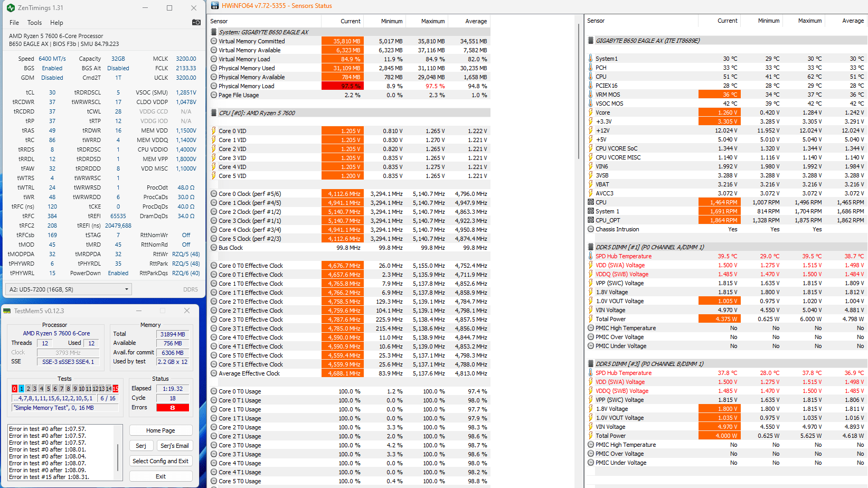This screenshot has height=488, width=868.
Task: Click the fan icon beside CPU_OPT
Action: [591, 220]
